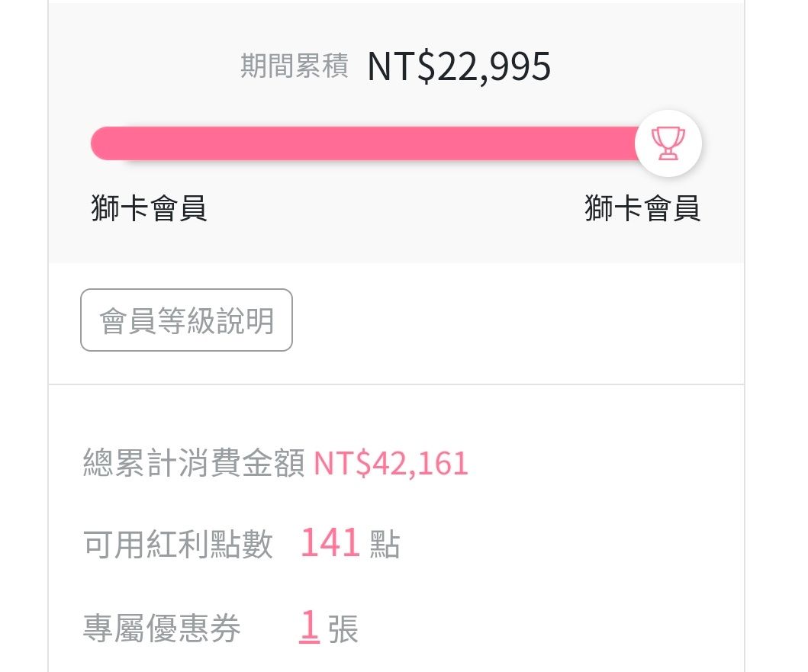The width and height of the screenshot is (808, 672).
Task: Click the 點 unit after the points
Action: [x=385, y=545]
